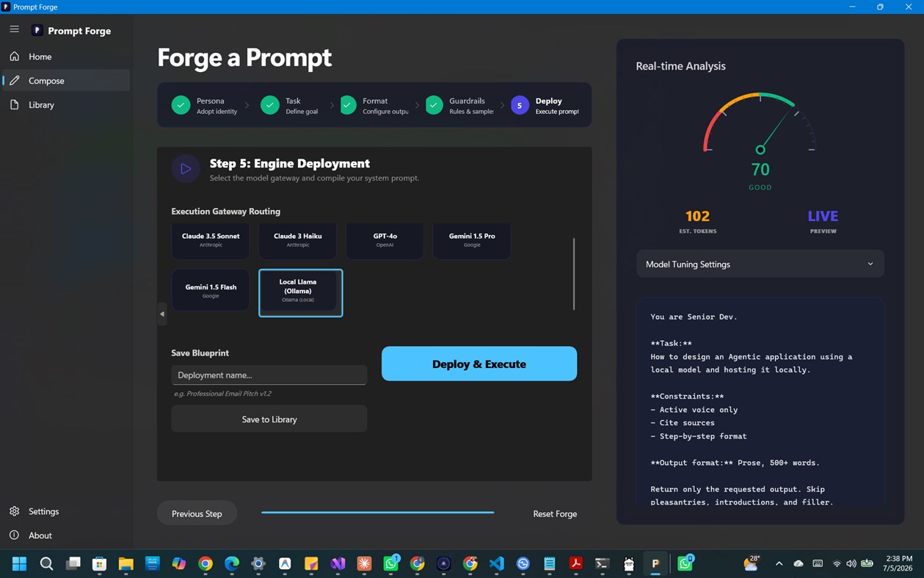924x578 pixels.
Task: Open the About page
Action: 66,535
